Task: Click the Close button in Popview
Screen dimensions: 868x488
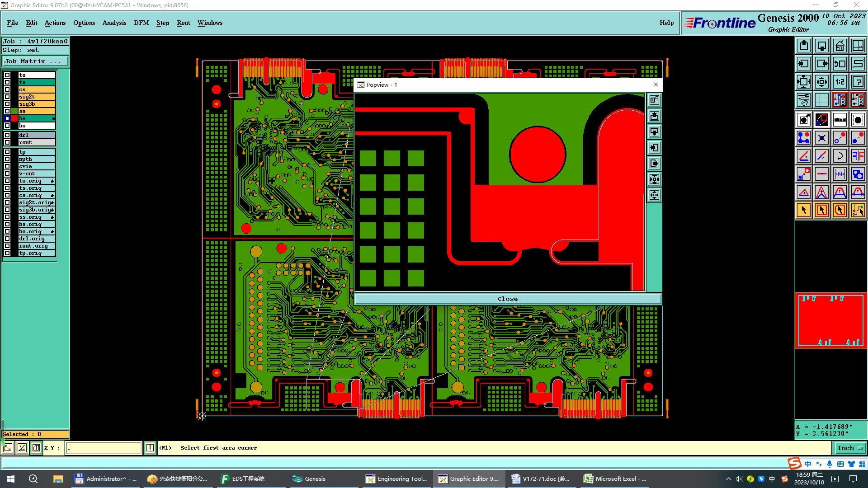Action: [x=507, y=299]
